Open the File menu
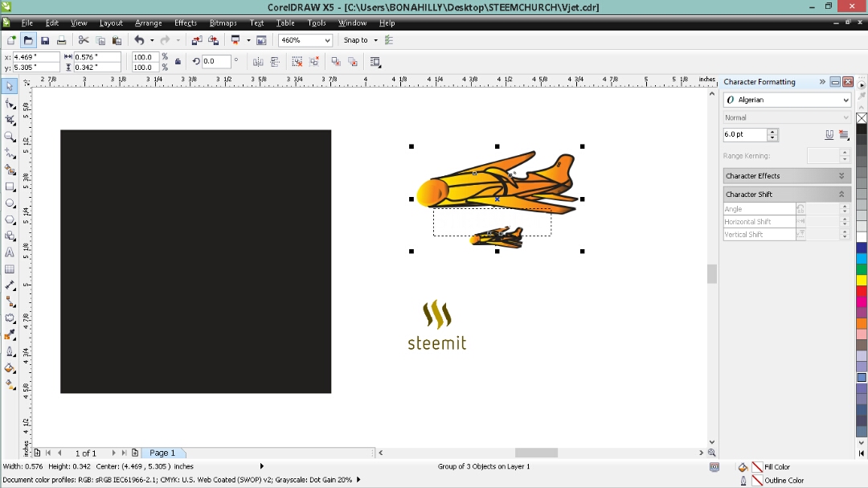Image resolution: width=868 pixels, height=488 pixels. (x=27, y=23)
